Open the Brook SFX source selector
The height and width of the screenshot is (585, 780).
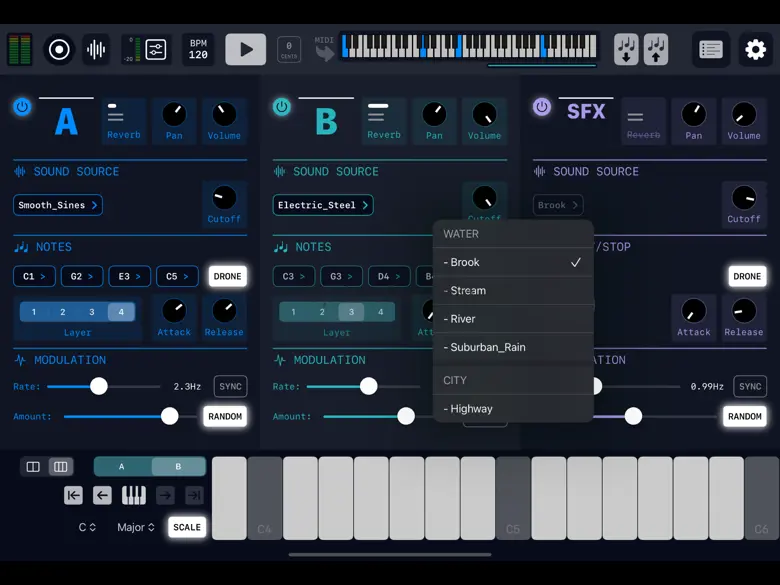click(558, 205)
